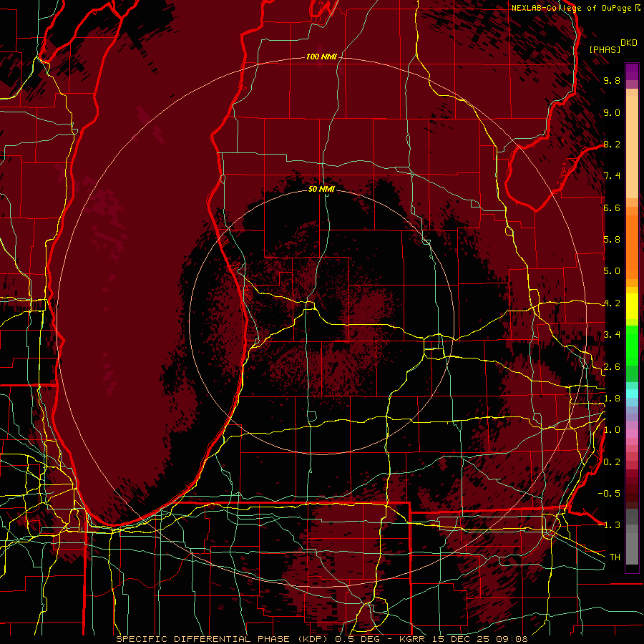Select the -0.5 value on the color scale
The width and height of the screenshot is (644, 644).
click(609, 494)
